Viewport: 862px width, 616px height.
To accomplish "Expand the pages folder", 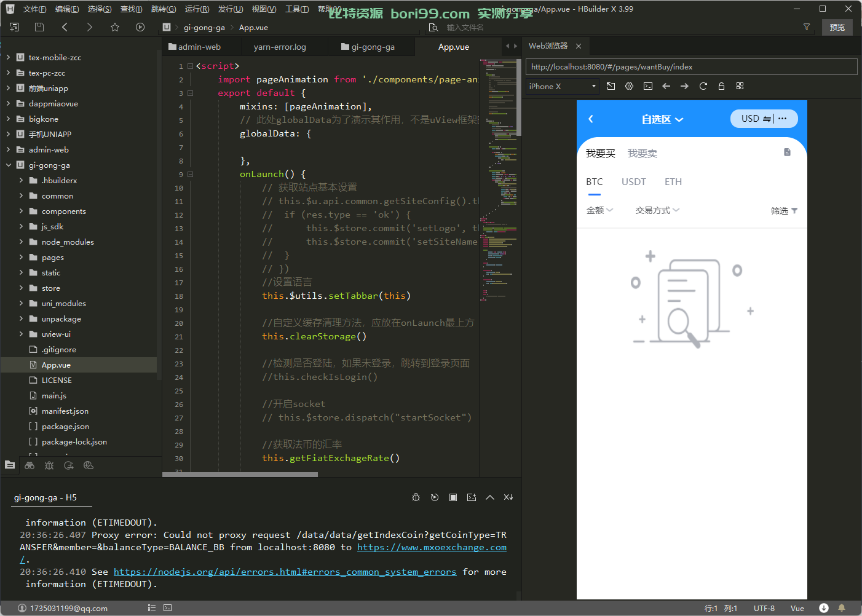I will tap(21, 257).
